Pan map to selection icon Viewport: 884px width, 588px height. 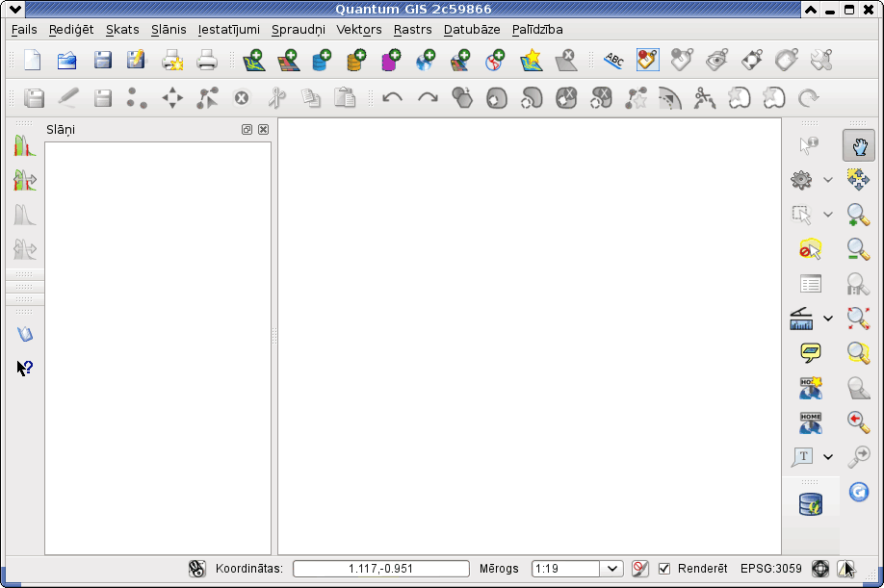tap(857, 180)
